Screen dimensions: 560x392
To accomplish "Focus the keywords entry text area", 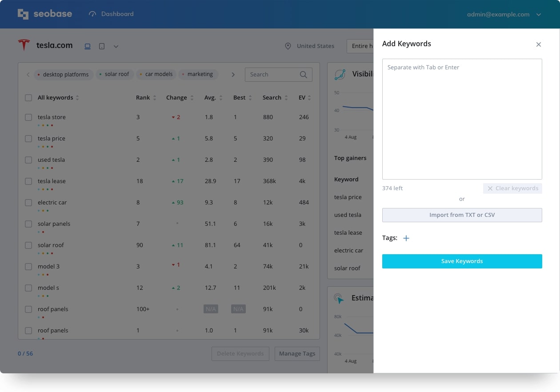I will click(462, 119).
